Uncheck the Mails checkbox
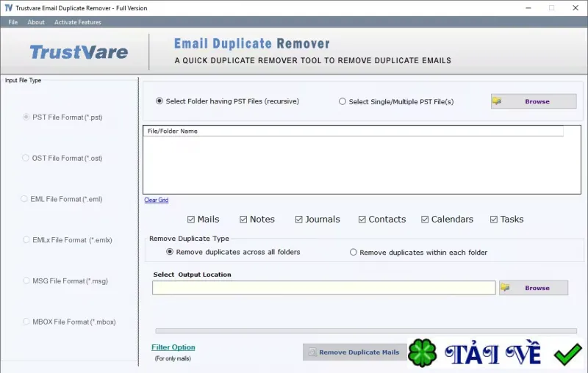The image size is (588, 373). pyautogui.click(x=204, y=219)
